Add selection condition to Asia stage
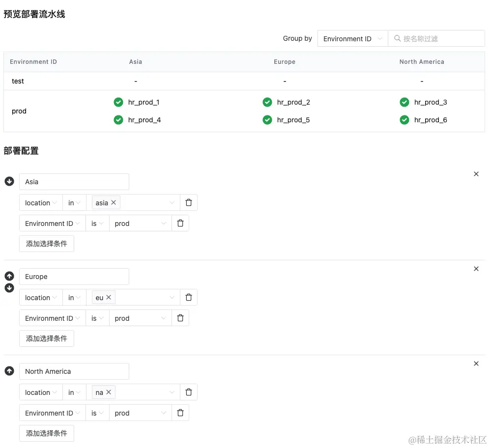This screenshot has width=490, height=448. tap(47, 243)
